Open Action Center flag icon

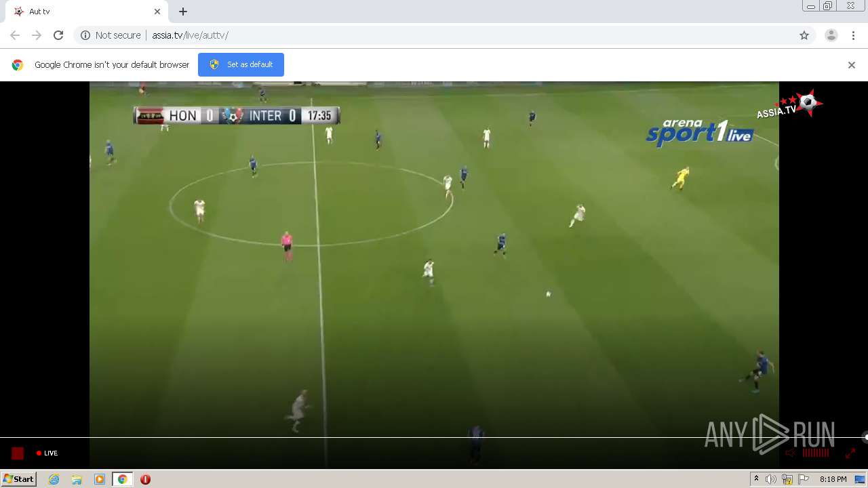tap(804, 479)
